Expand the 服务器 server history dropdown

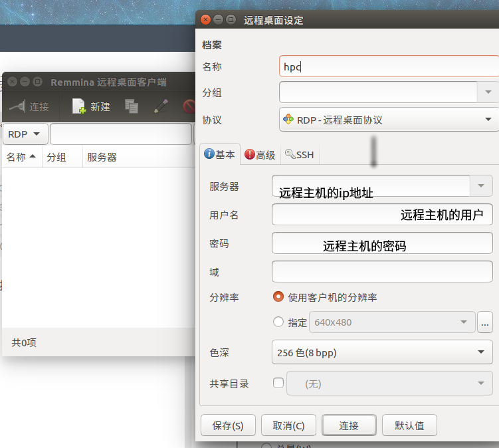pos(481,185)
